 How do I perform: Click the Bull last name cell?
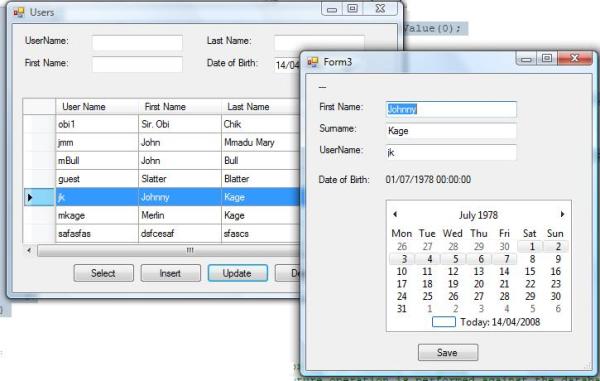coord(260,160)
